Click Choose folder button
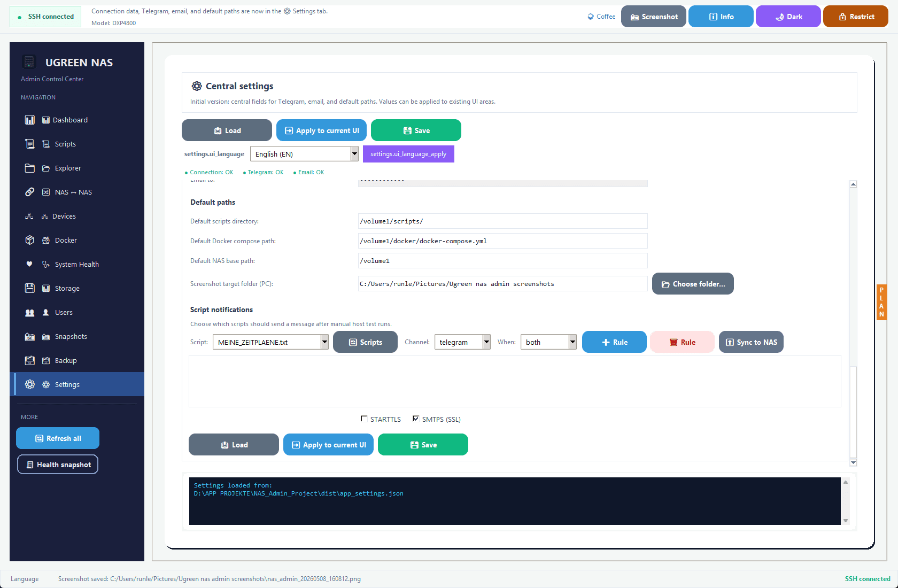 [x=693, y=284]
